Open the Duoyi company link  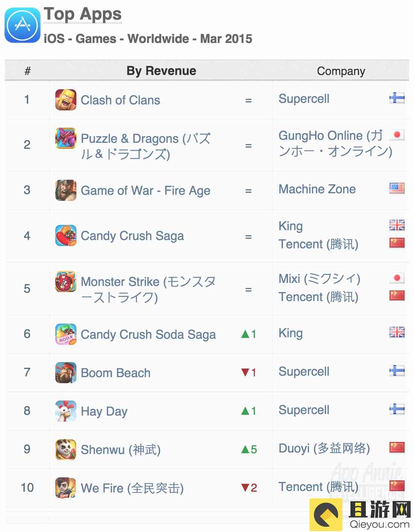[324, 448]
